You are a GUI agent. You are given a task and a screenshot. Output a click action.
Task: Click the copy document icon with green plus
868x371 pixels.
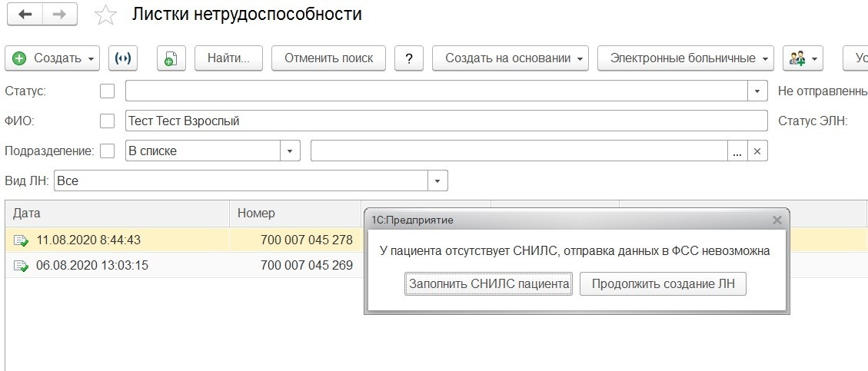[x=171, y=58]
